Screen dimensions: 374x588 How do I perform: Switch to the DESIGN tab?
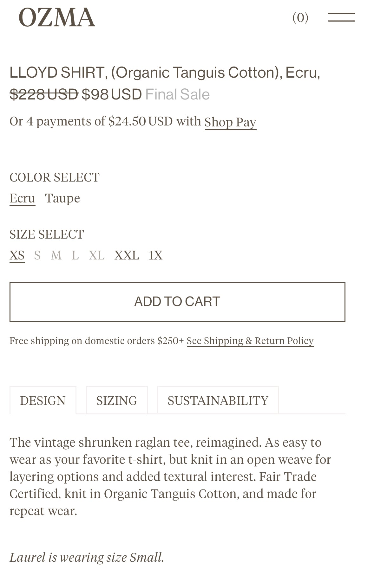click(x=43, y=400)
